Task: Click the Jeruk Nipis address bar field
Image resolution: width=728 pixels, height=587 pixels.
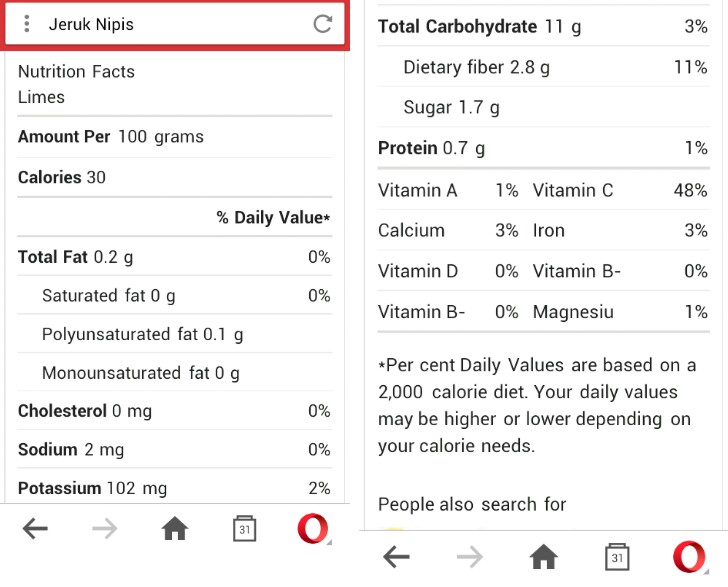Action: pyautogui.click(x=175, y=24)
